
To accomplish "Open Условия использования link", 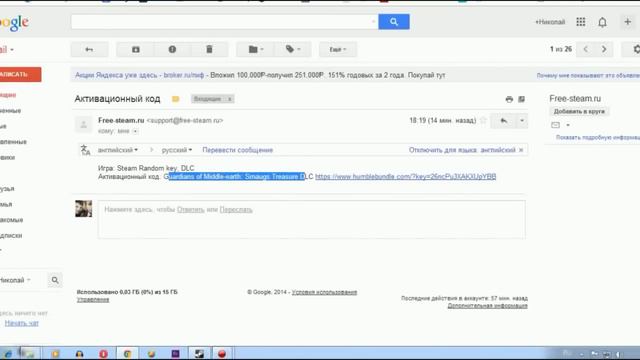I will (x=324, y=292).
